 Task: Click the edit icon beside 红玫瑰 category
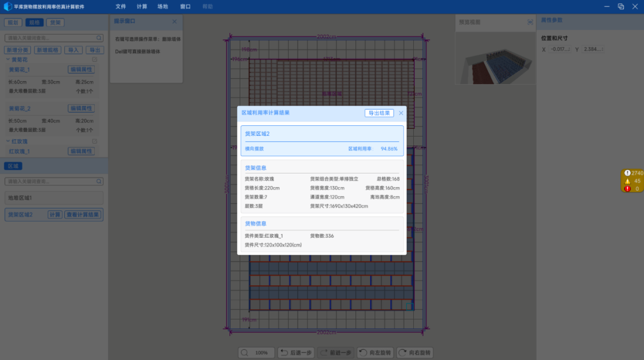pos(94,141)
